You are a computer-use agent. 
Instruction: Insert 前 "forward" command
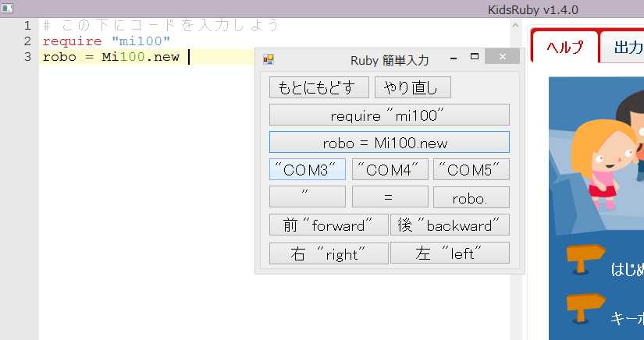point(329,225)
